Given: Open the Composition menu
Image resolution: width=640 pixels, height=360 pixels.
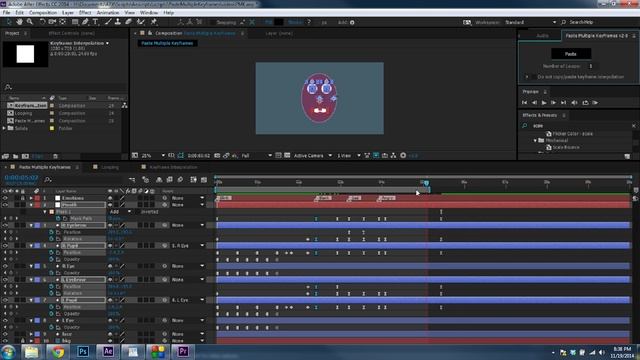Looking at the screenshot, I should (43, 13).
